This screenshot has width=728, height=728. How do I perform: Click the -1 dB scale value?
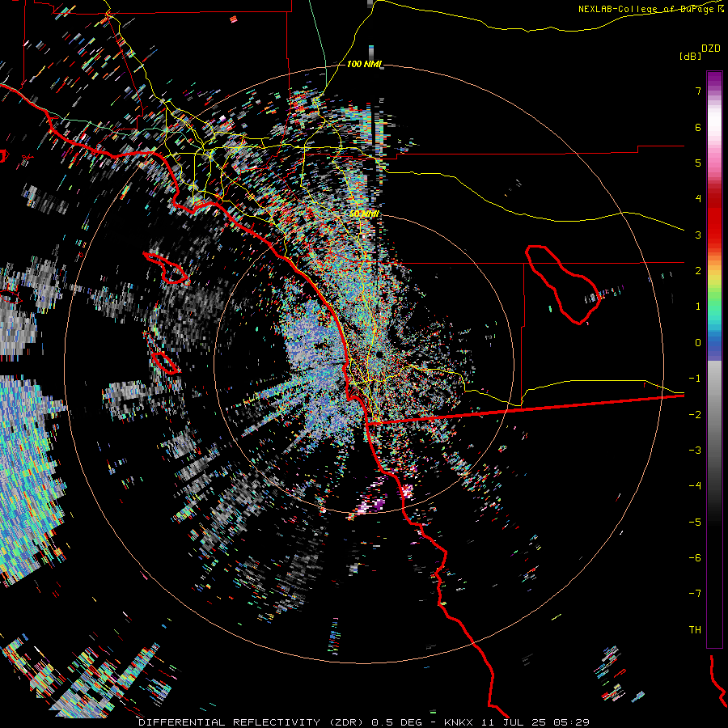(x=695, y=379)
